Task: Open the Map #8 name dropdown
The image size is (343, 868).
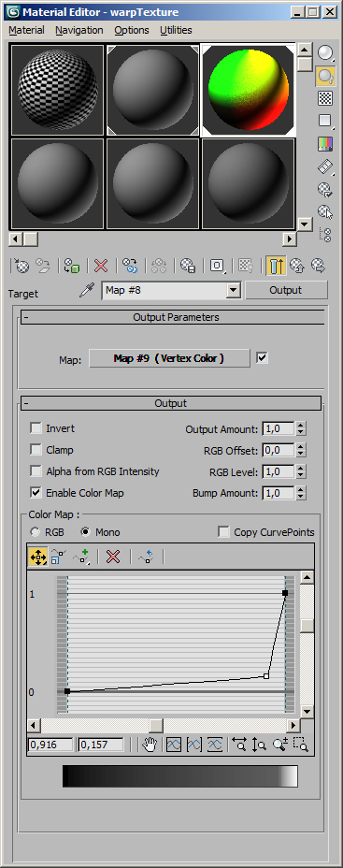Action: (234, 290)
